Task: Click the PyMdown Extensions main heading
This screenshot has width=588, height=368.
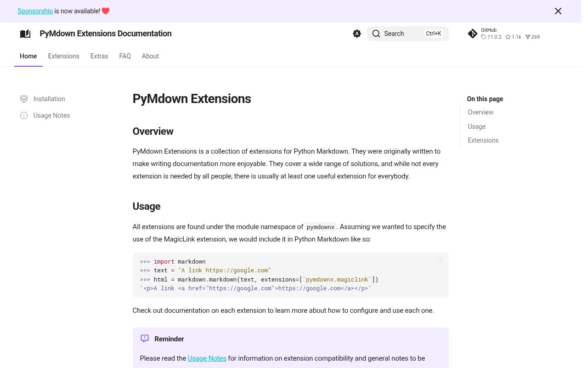Action: [x=192, y=99]
